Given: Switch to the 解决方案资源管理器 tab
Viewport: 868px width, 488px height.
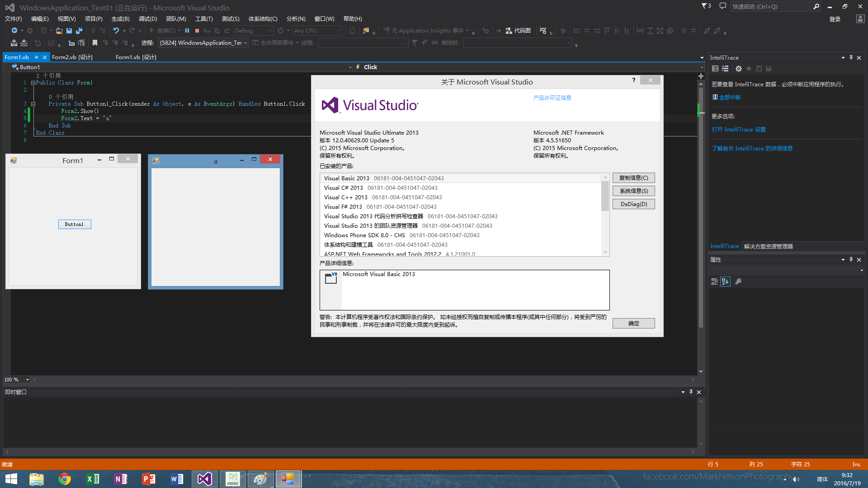Looking at the screenshot, I should pos(768,246).
